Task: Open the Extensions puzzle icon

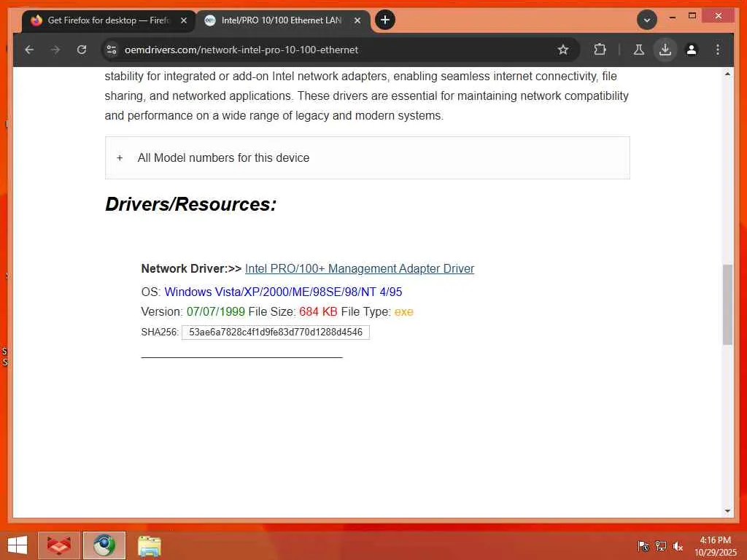Action: 600,50
